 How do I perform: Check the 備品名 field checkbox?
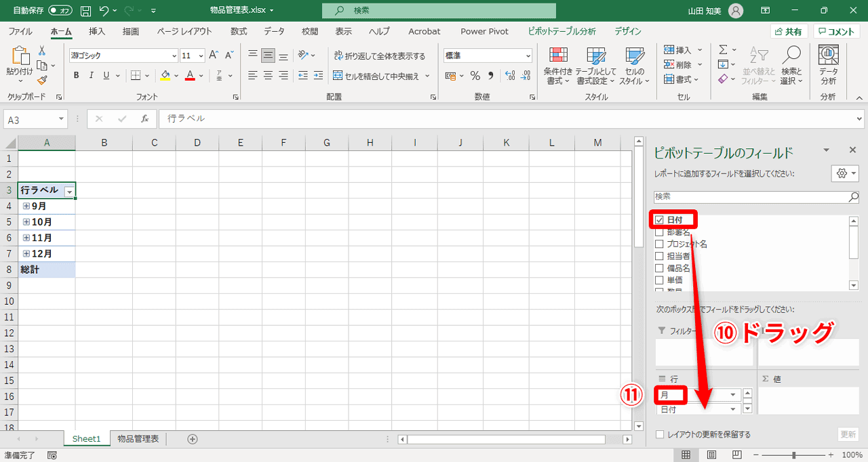click(x=659, y=268)
